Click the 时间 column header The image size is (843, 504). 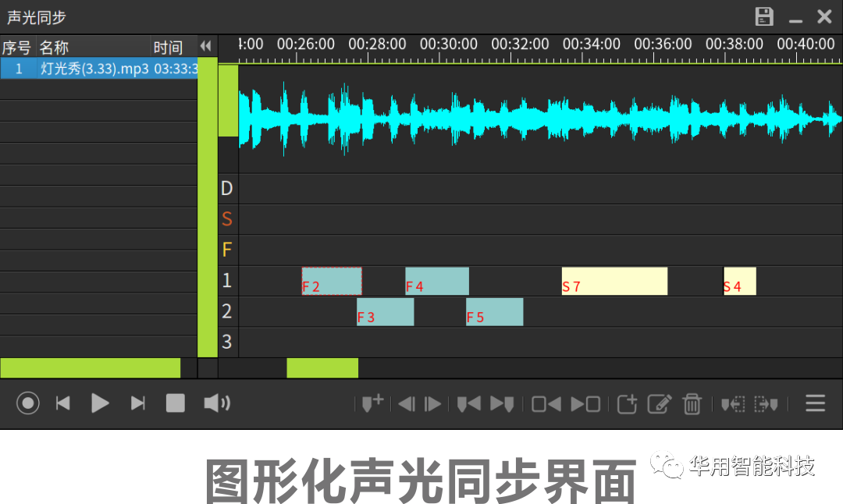(x=173, y=48)
